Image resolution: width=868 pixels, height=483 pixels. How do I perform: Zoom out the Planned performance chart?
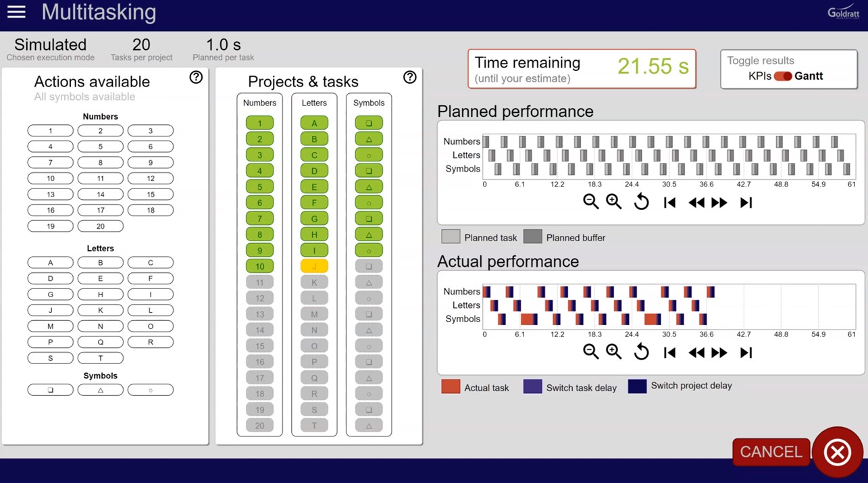click(590, 202)
